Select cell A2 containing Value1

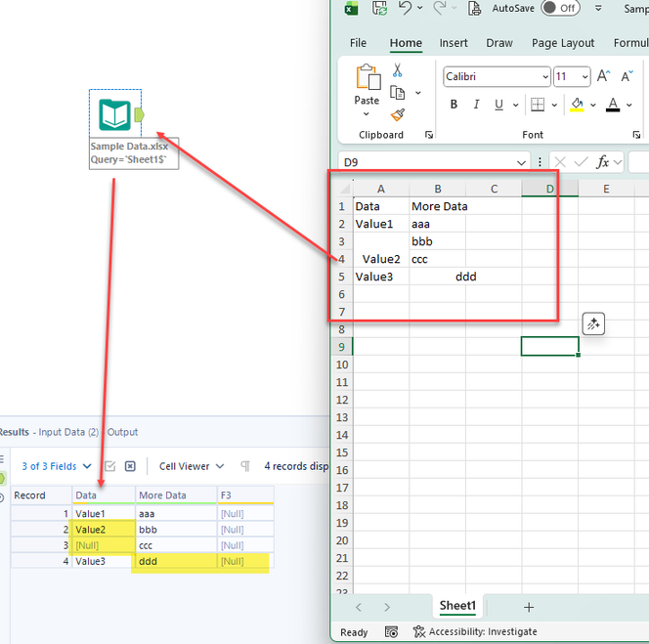(x=381, y=224)
